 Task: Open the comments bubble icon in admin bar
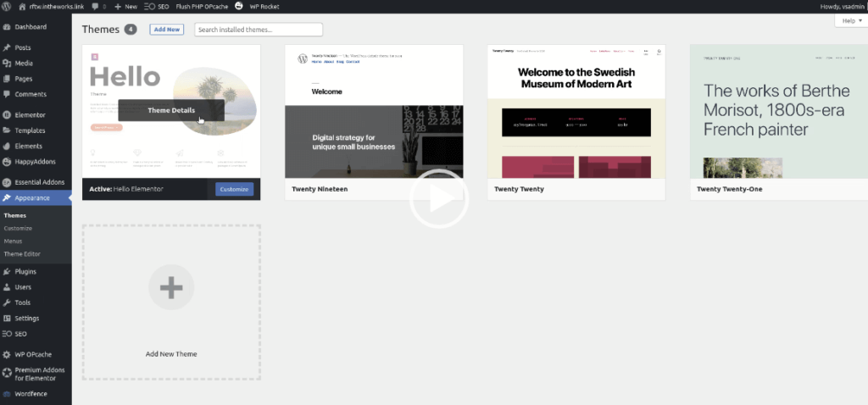(x=95, y=7)
